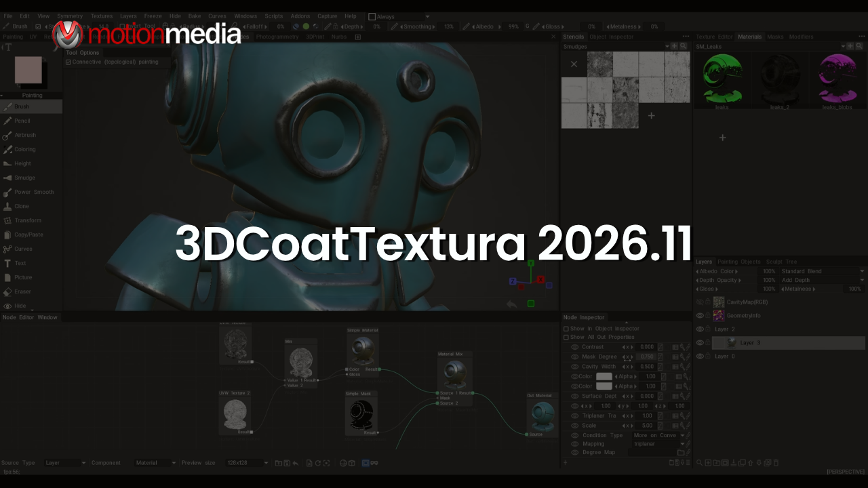
Task: Open the Condition Type dropdown
Action: click(x=658, y=435)
